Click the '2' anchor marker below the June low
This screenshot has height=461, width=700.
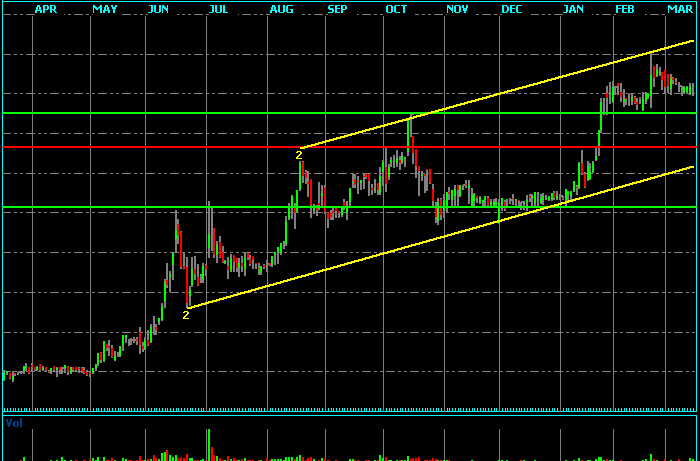coord(186,315)
